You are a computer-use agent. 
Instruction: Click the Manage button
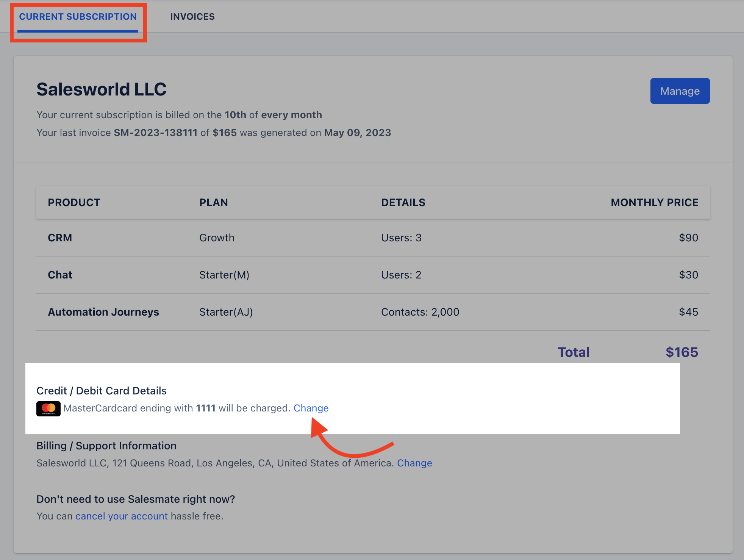coord(680,91)
